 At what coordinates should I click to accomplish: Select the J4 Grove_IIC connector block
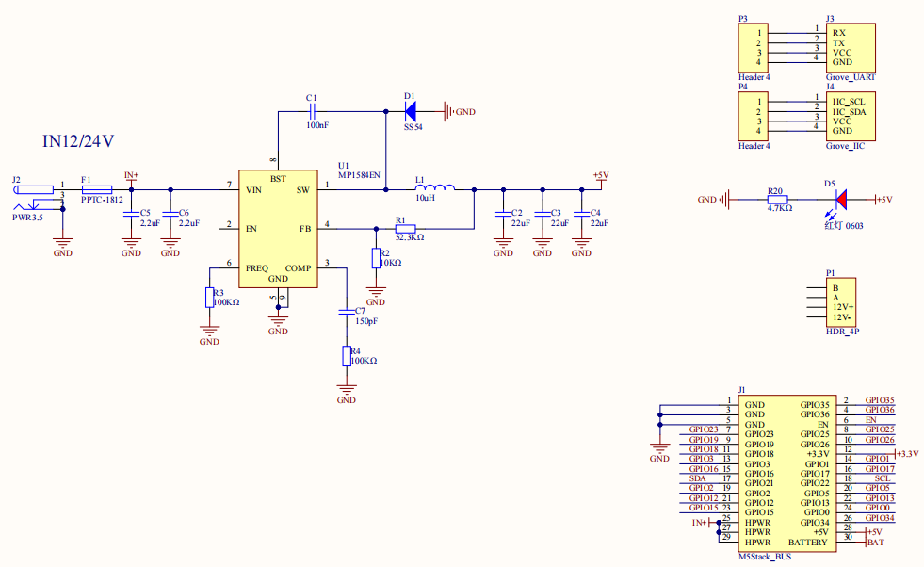coord(851,116)
